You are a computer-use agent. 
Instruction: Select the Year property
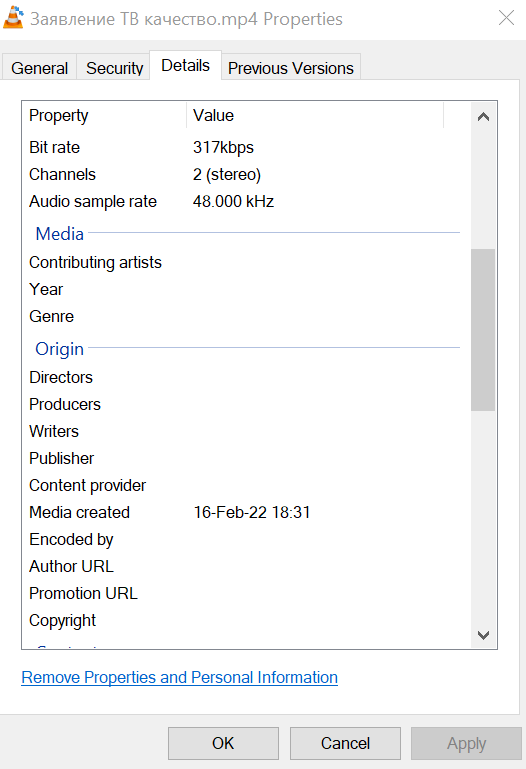pos(46,289)
